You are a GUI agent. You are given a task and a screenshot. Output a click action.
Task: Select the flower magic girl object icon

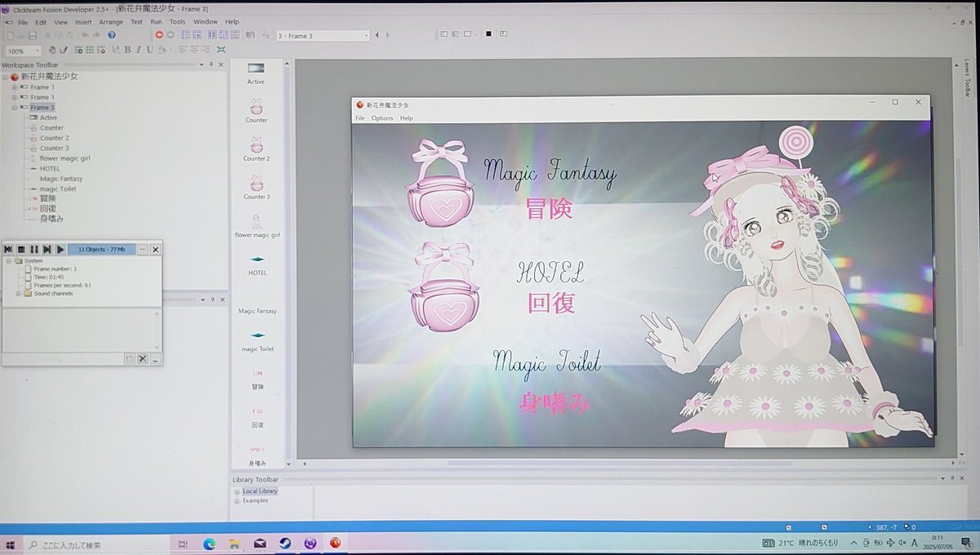coord(256,221)
